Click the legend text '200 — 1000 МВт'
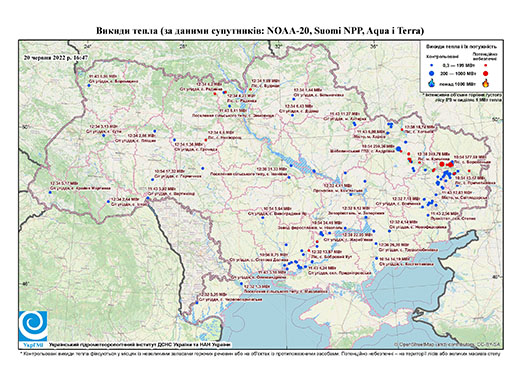Viewport: 520px width, 368px height. coord(459,73)
